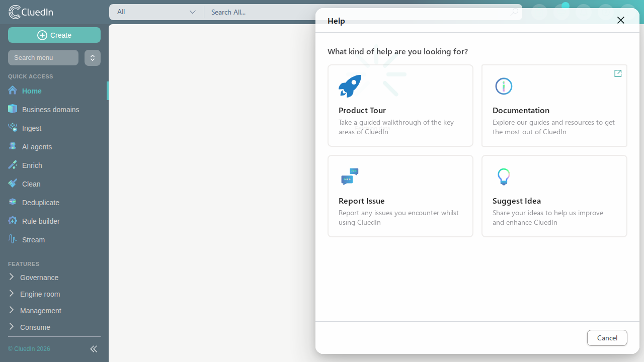Open the Clean page
This screenshot has height=362, width=644.
(54, 184)
